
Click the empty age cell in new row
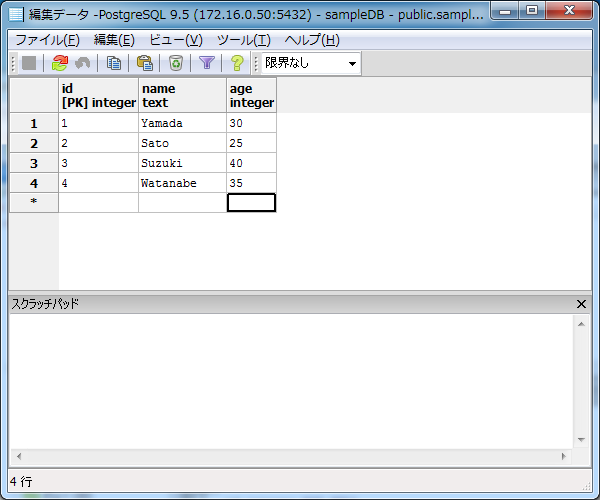tap(251, 203)
